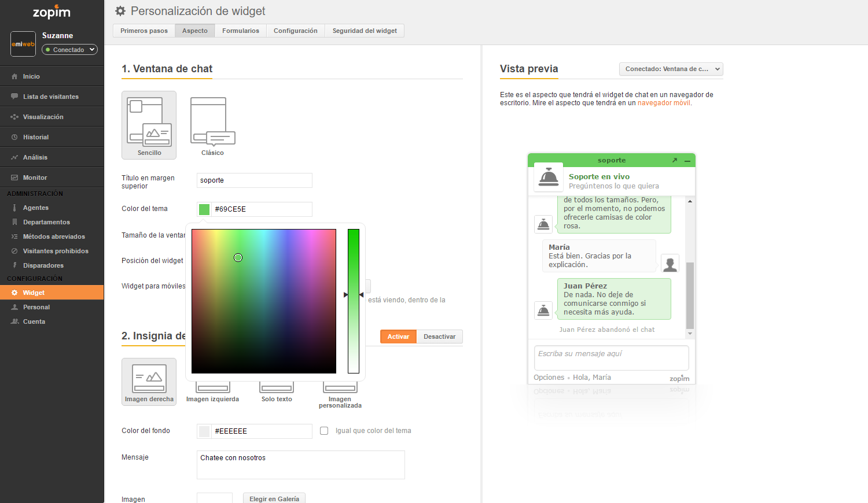This screenshot has height=503, width=868.
Task: Choose Solo texto badge layout
Action: [277, 392]
